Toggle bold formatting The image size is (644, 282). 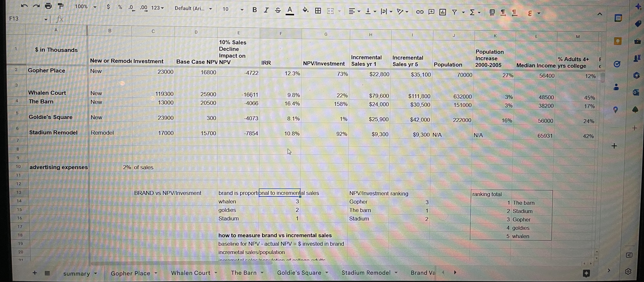tap(255, 10)
